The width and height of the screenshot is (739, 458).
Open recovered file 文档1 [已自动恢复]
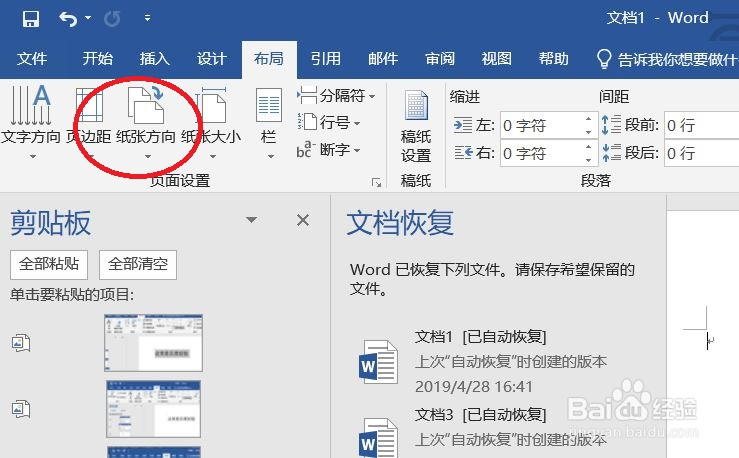pos(480,337)
